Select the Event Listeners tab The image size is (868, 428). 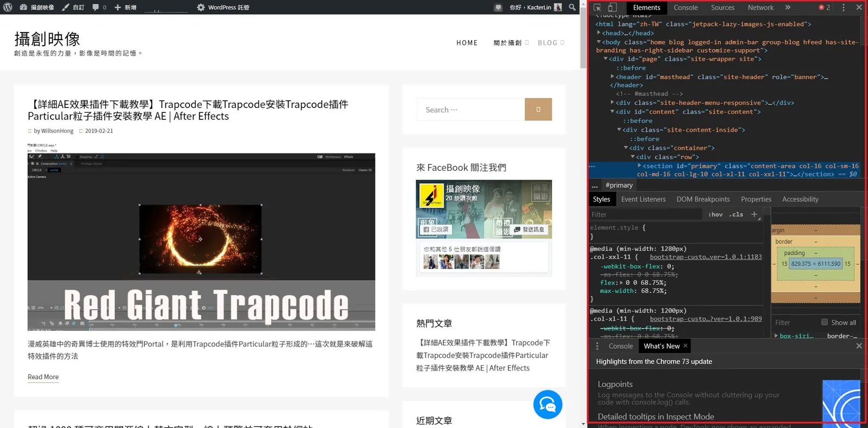pos(643,199)
